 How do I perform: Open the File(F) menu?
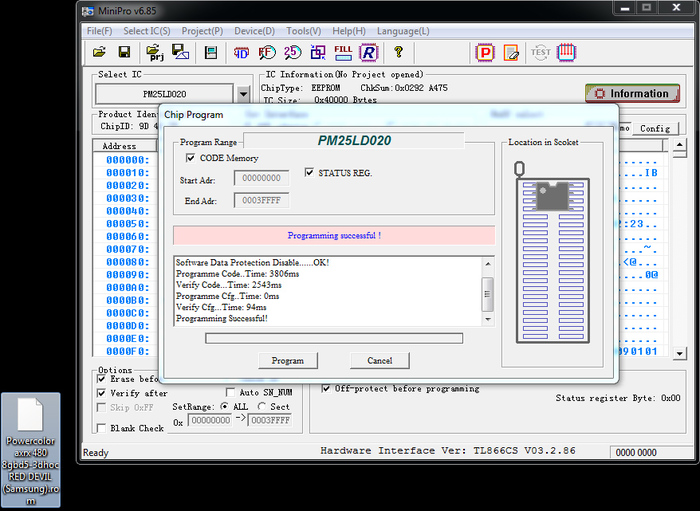tap(99, 31)
